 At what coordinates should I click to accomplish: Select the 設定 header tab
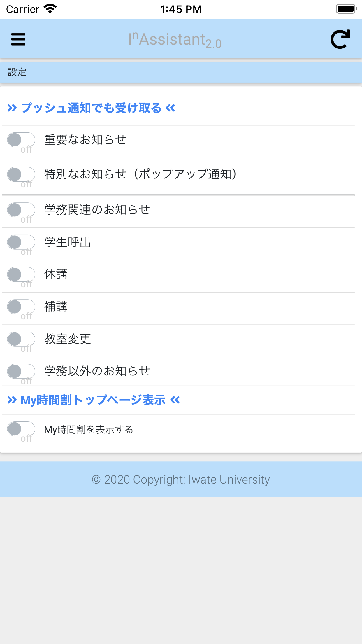point(17,72)
